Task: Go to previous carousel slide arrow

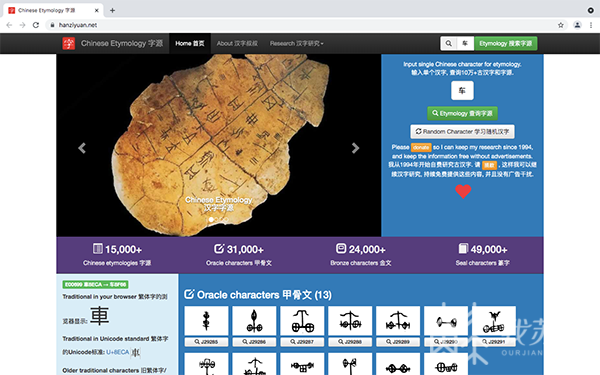Action: pos(82,148)
